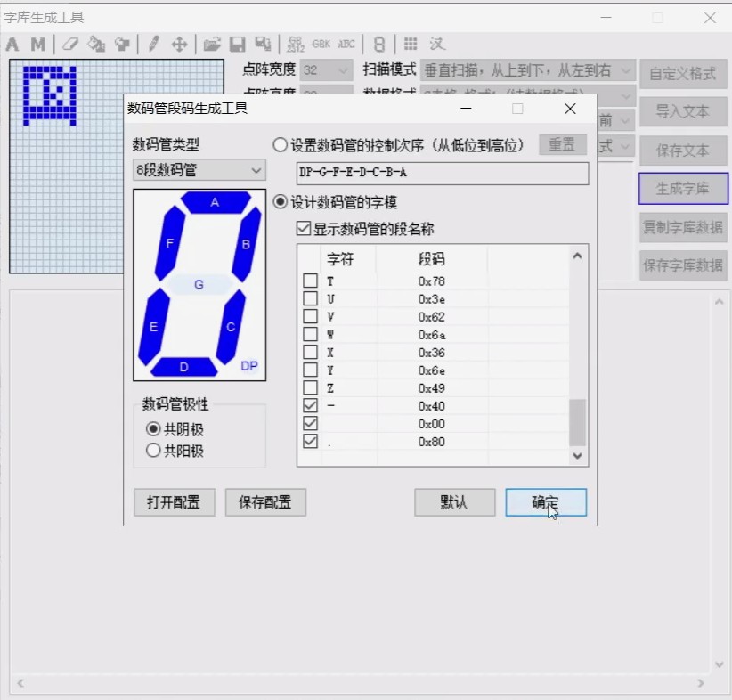This screenshot has height=700, width=732.
Task: Uncheck the 0x40 dash row checkbox
Action: coord(311,405)
